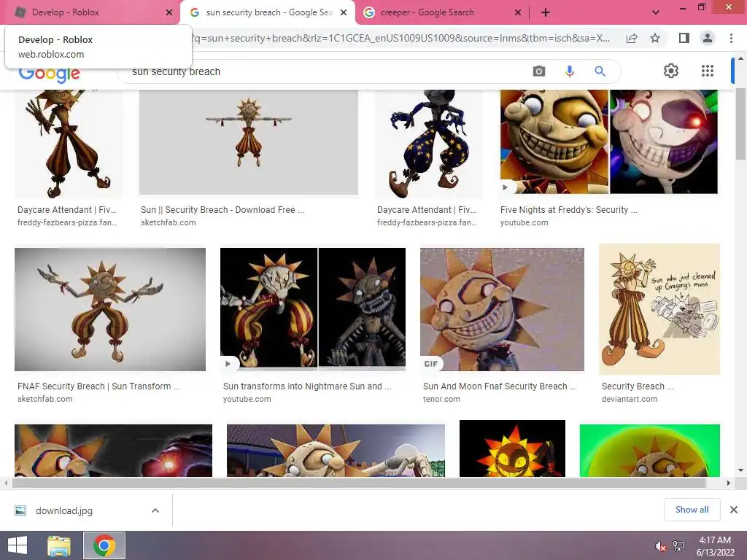
Task: Click the youtube.com source under Five Nights
Action: (524, 222)
